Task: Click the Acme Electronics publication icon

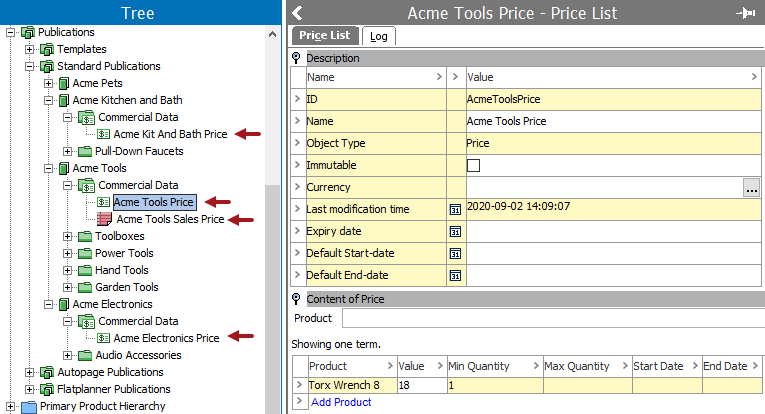Action: point(64,304)
